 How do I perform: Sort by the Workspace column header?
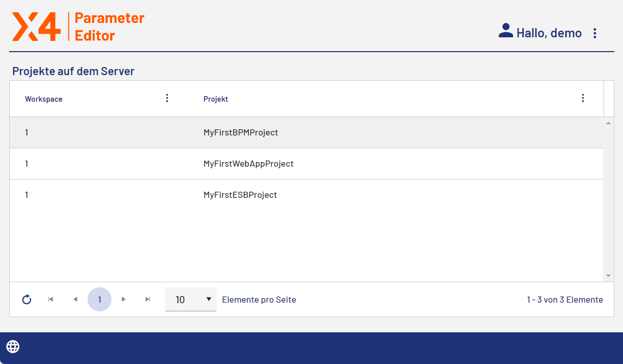point(44,99)
